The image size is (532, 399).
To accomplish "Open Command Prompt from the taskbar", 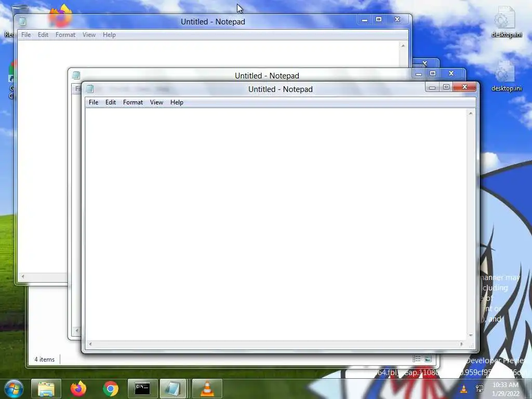I will click(142, 389).
